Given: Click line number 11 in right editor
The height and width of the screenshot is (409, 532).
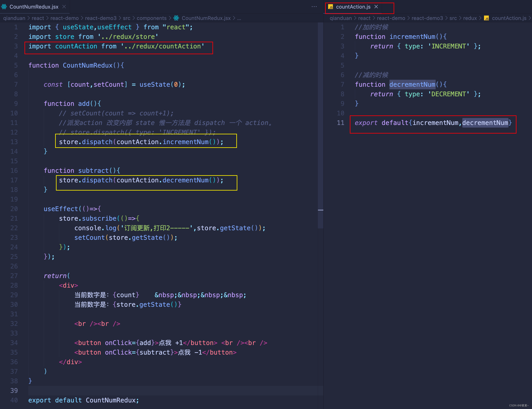Looking at the screenshot, I should tap(341, 123).
